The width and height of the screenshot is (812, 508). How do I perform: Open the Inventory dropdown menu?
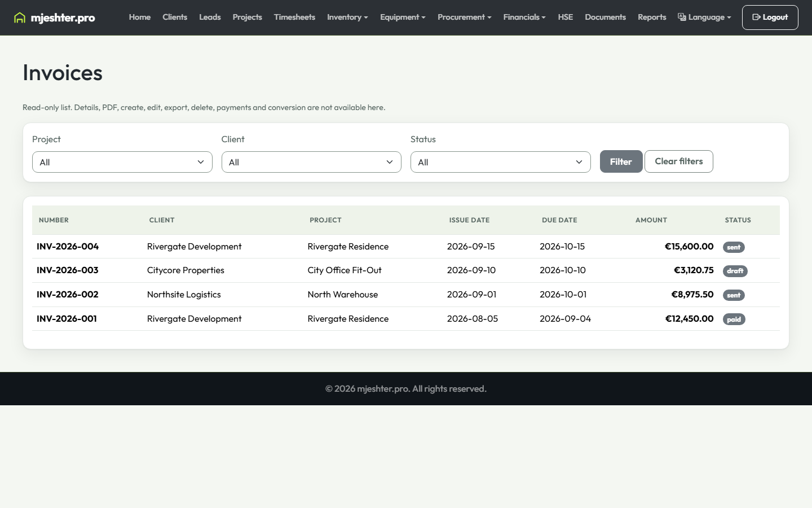tap(347, 17)
